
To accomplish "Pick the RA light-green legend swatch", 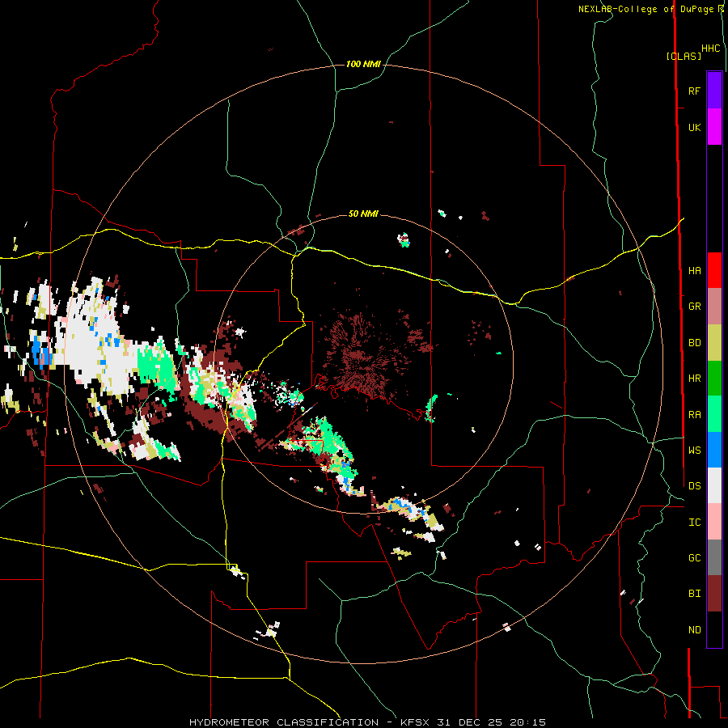I will point(714,414).
